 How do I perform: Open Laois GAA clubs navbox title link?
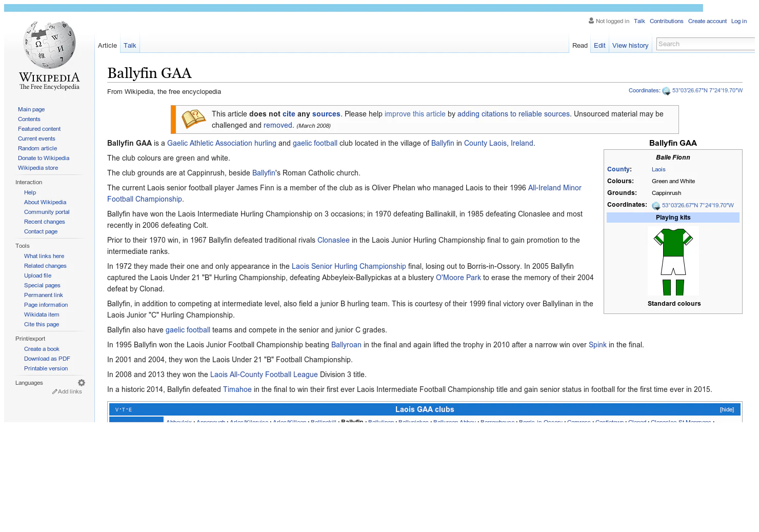(x=425, y=409)
